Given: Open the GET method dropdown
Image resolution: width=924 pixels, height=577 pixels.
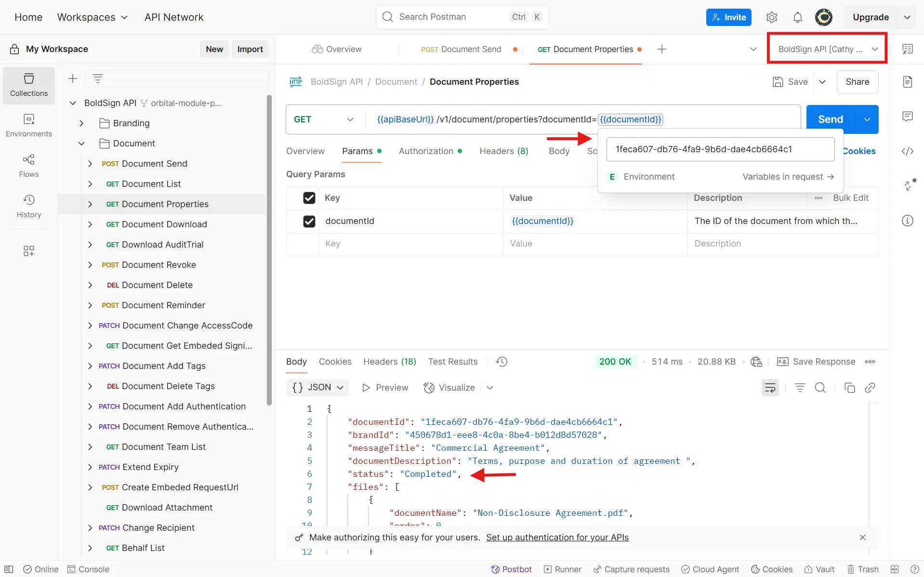Looking at the screenshot, I should (324, 119).
